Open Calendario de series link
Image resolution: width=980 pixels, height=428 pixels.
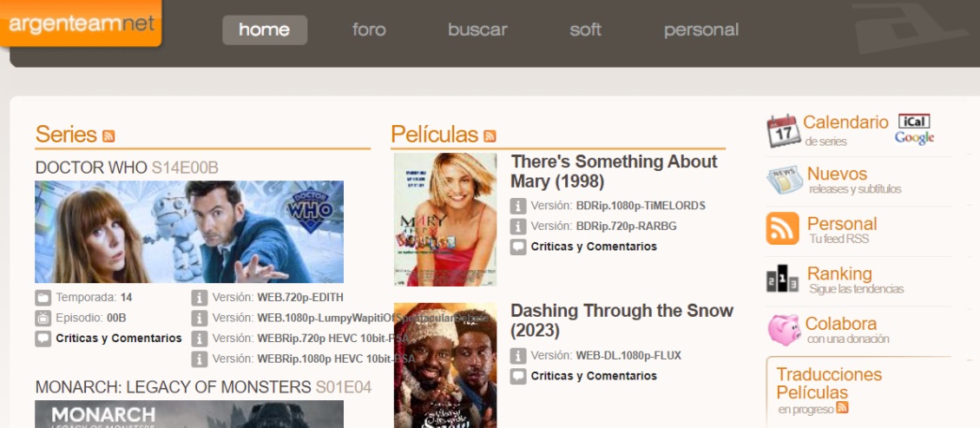[x=845, y=130]
